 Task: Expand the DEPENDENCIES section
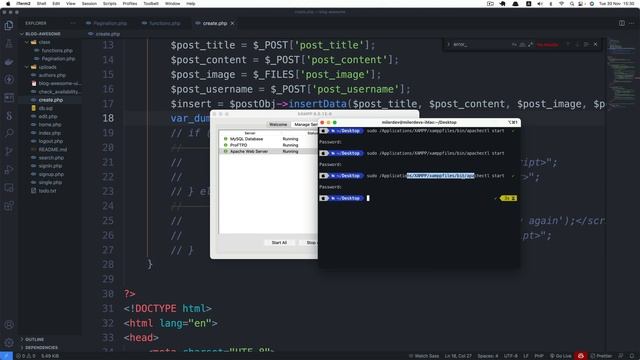tap(41, 347)
